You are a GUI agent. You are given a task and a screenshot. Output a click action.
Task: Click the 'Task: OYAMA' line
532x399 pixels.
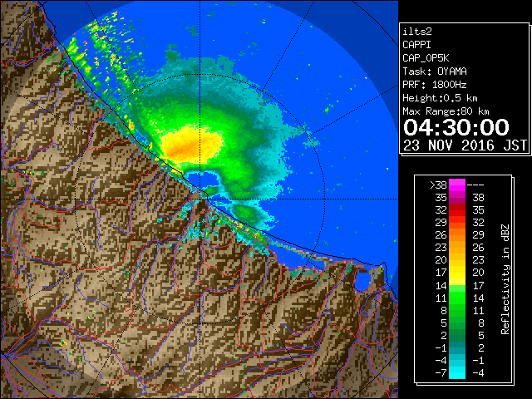pyautogui.click(x=435, y=71)
